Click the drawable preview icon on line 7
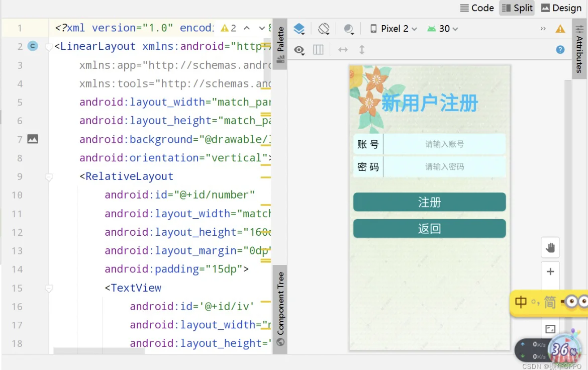The height and width of the screenshot is (370, 588). (x=33, y=139)
